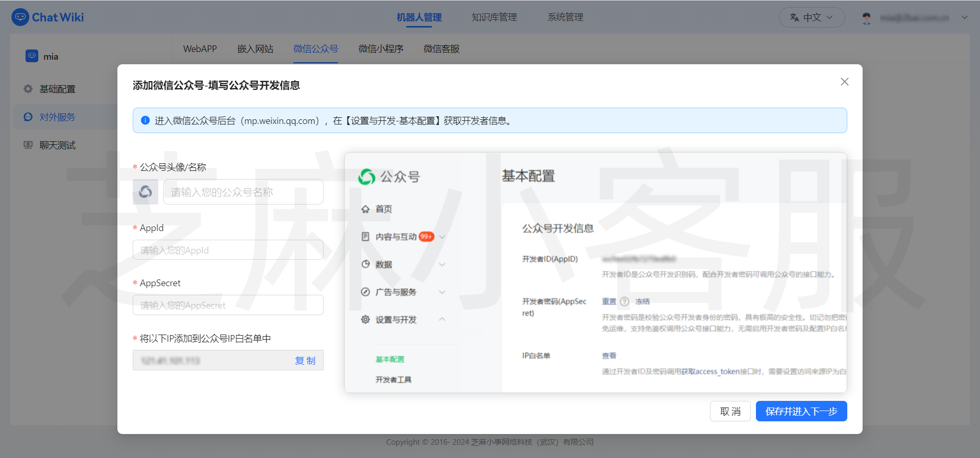Switch to the 微信小程序 tab
980x458 pixels.
[381, 49]
